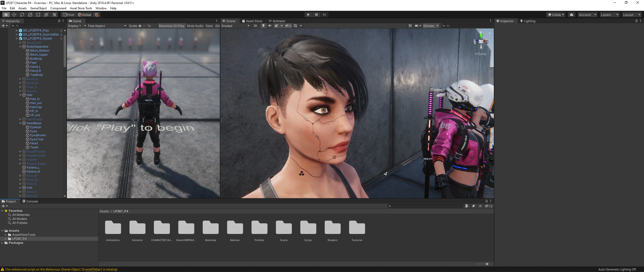Open the Gizmos button in Scene view
644x272 pixels.
point(428,26)
